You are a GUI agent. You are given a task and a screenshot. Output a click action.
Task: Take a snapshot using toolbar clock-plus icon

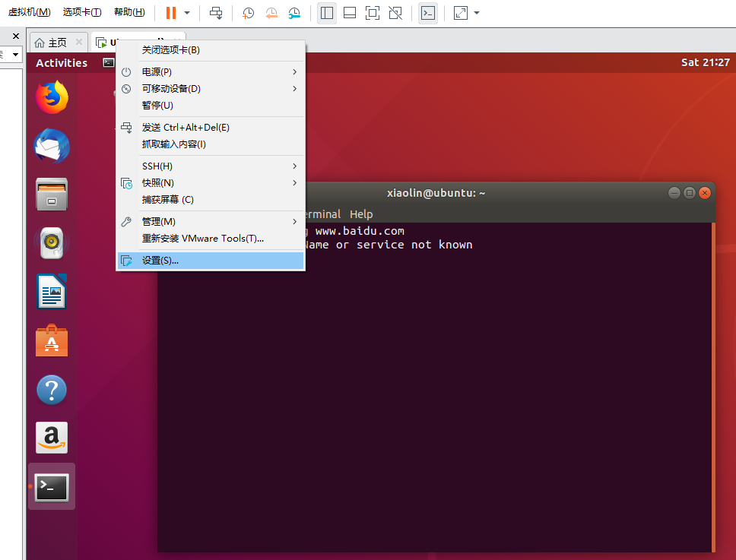248,13
